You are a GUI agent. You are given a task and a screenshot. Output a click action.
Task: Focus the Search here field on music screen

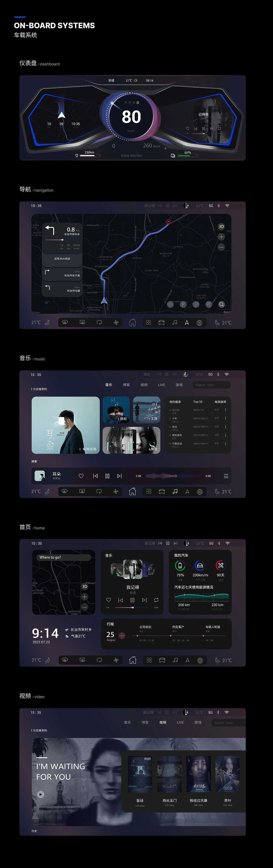click(x=212, y=385)
